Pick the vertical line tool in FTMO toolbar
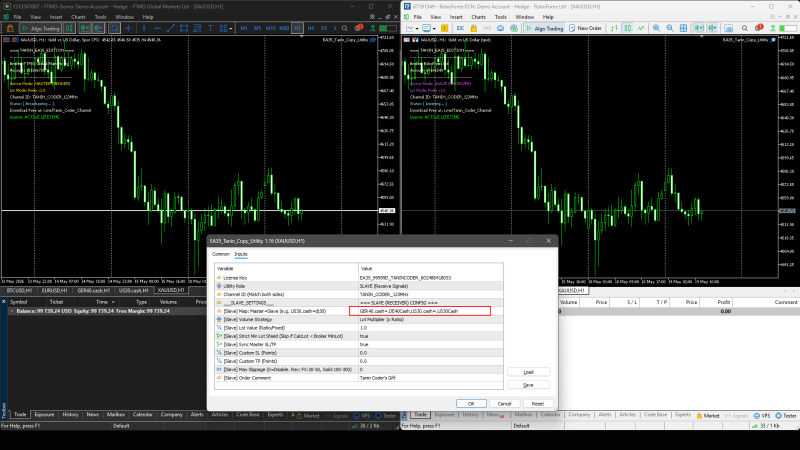Screen dimensions: 800x450 (144, 28)
